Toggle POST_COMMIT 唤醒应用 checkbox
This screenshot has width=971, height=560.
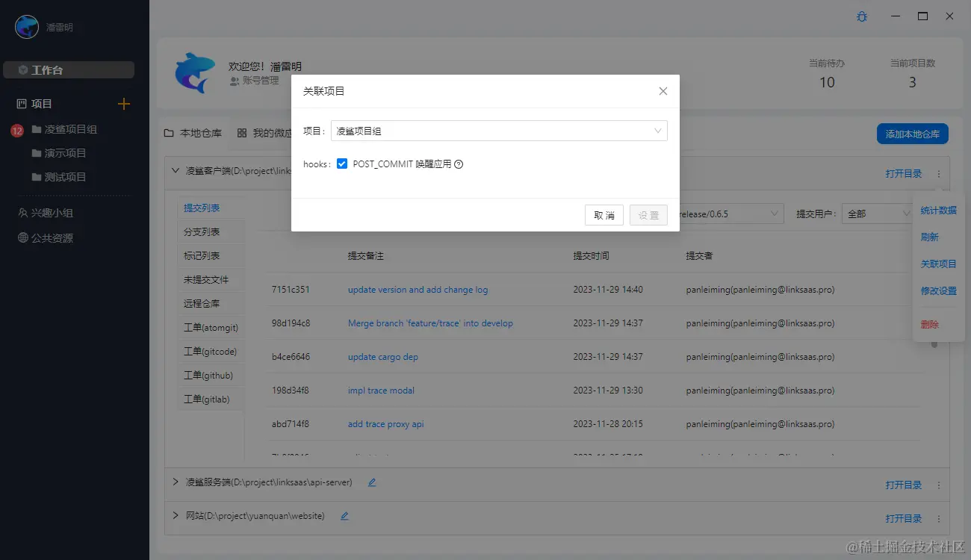342,164
